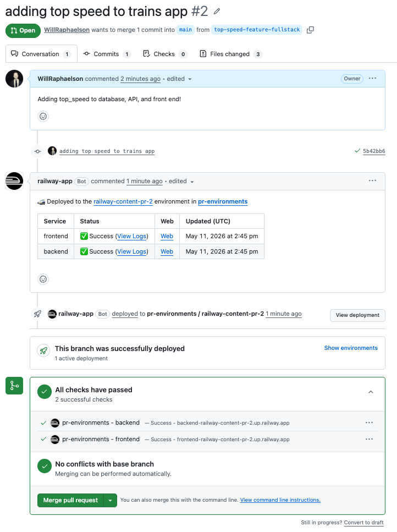Open Web link for backend service
Image resolution: width=397 pixels, height=532 pixels.
point(167,251)
